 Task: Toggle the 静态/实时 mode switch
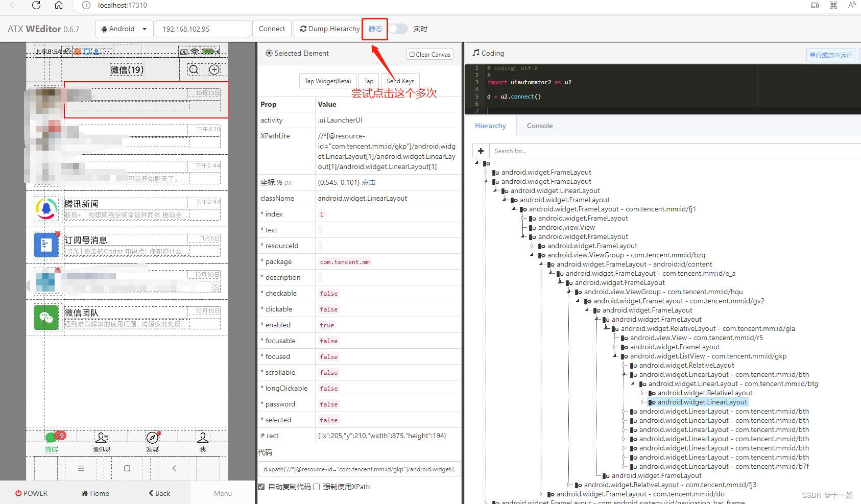click(x=398, y=29)
